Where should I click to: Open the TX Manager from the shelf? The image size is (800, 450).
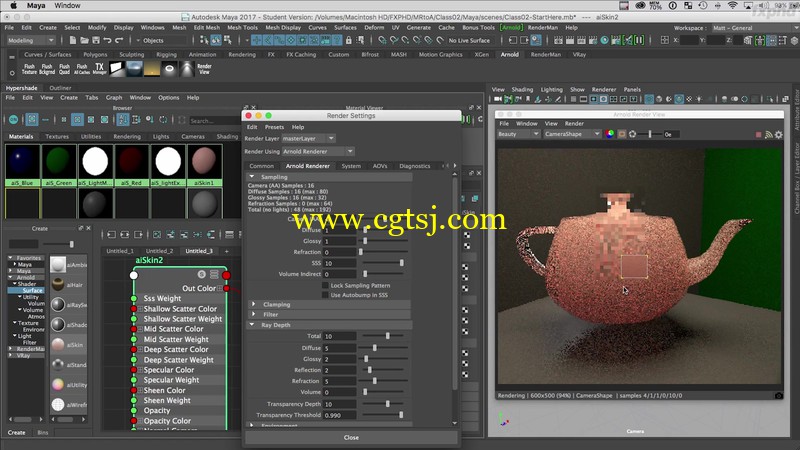coord(99,69)
